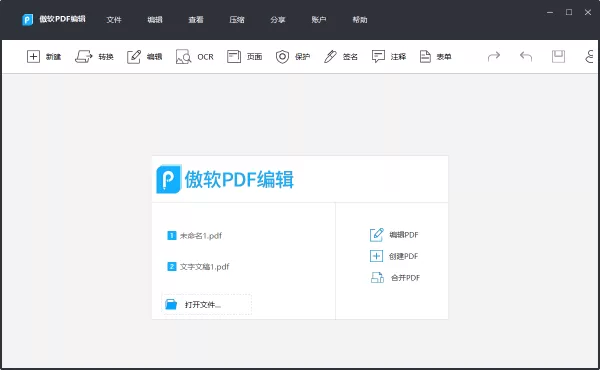Open the 账户 menu
The width and height of the screenshot is (600, 370).
point(318,20)
